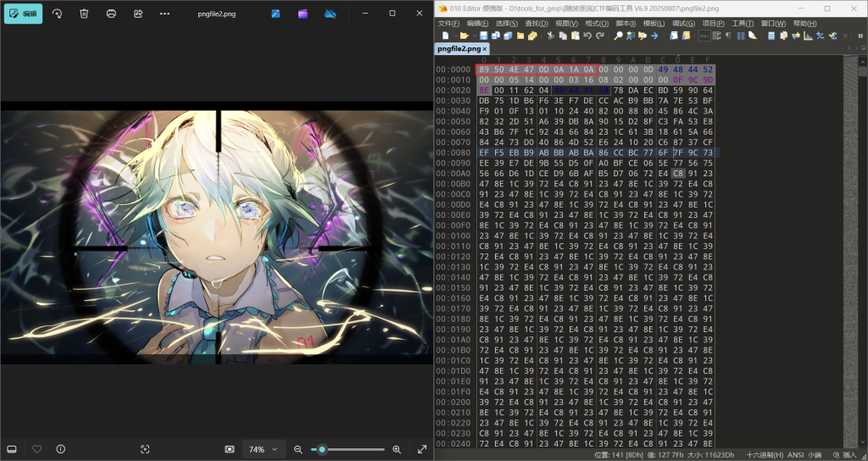
Task: Click the zoom slider handle
Action: [x=322, y=449]
